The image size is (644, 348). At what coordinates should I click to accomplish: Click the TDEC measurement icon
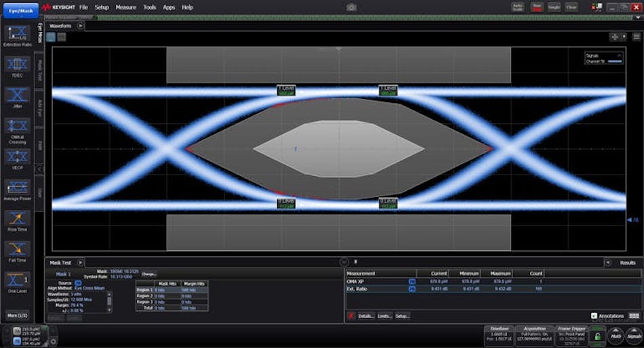pos(17,66)
